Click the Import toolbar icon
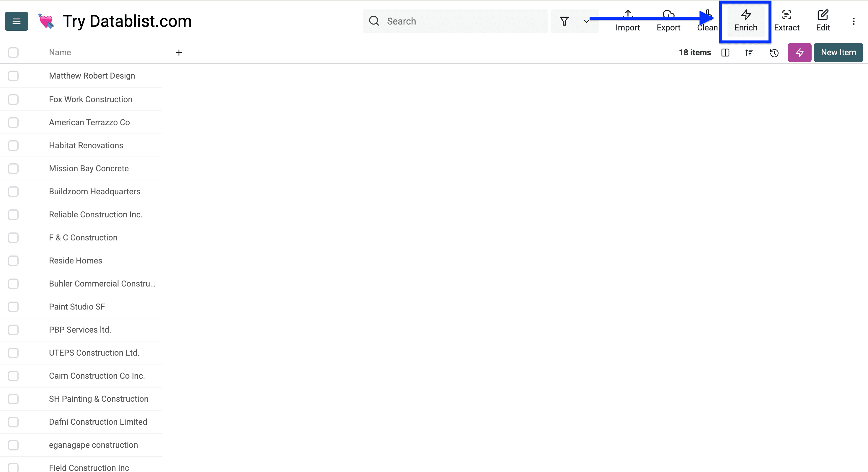This screenshot has width=868, height=472. pyautogui.click(x=627, y=21)
